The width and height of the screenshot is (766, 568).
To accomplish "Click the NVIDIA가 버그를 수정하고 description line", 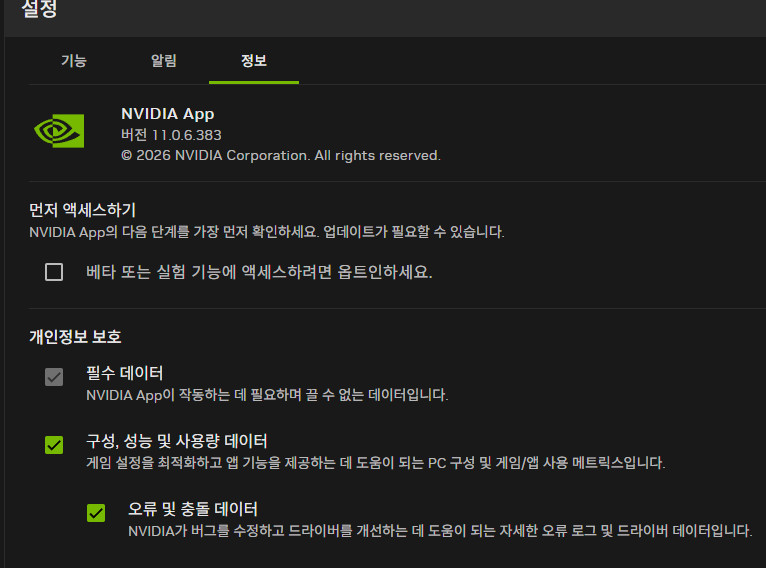I will point(440,530).
